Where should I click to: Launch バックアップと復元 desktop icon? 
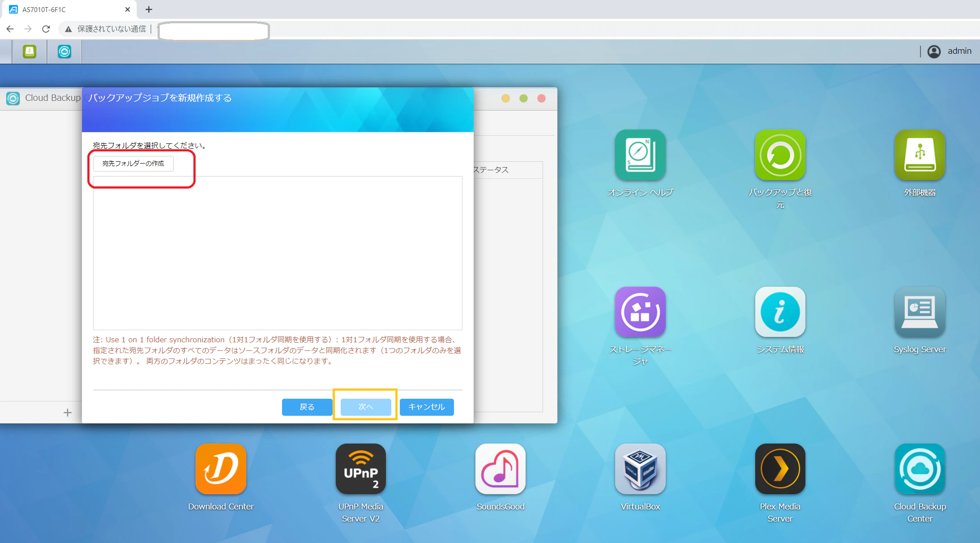click(x=780, y=155)
